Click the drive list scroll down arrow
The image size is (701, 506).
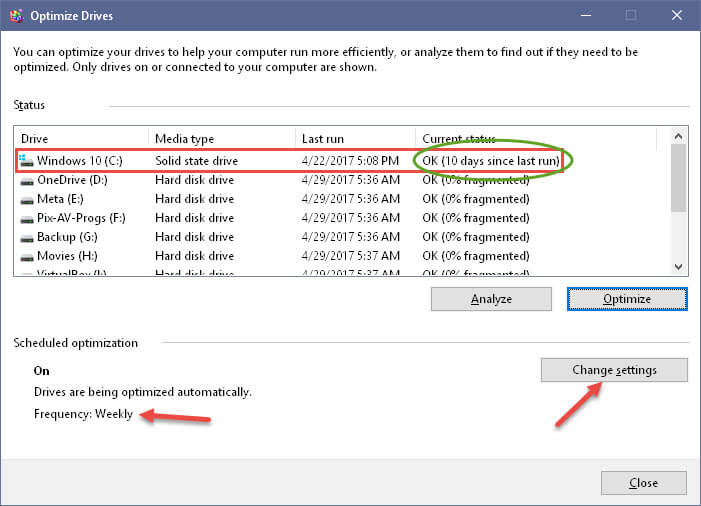pyautogui.click(x=678, y=267)
